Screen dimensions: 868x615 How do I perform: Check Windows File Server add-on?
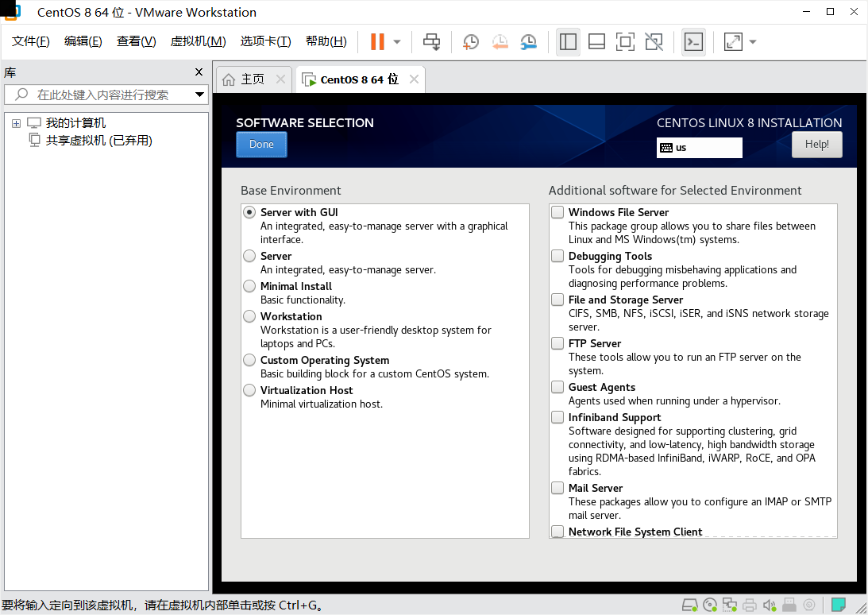tap(557, 212)
